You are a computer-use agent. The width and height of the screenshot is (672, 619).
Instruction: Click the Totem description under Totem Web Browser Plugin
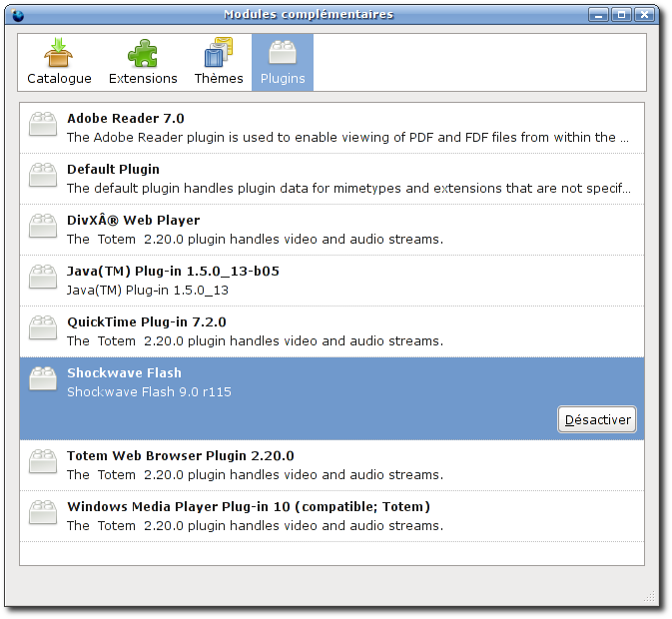[255, 475]
